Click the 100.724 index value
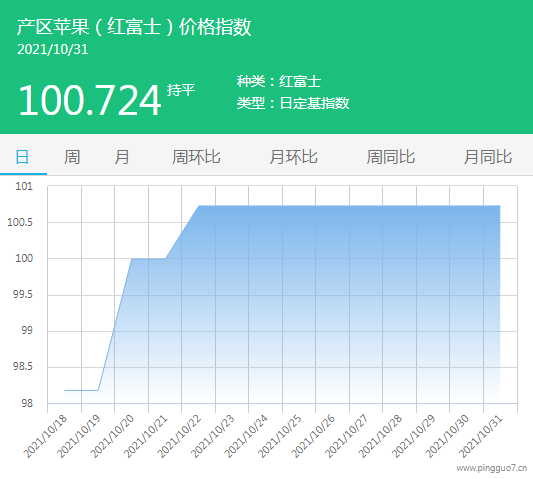 pos(90,101)
